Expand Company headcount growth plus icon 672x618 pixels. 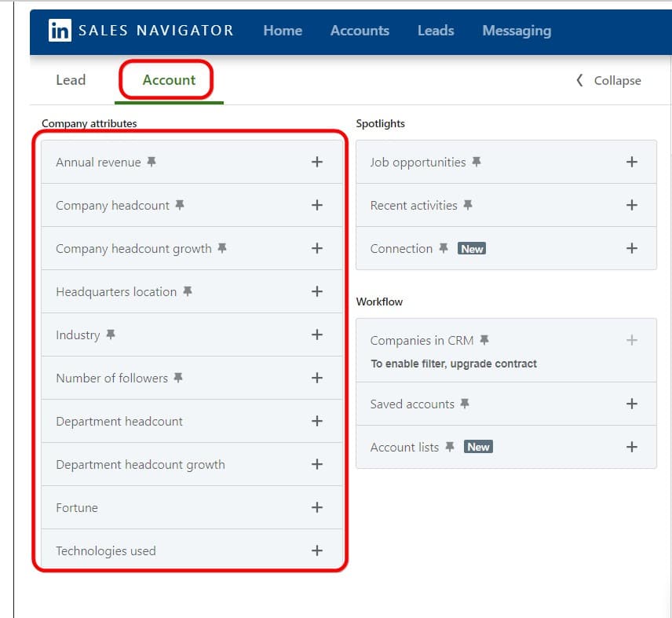[x=316, y=248]
